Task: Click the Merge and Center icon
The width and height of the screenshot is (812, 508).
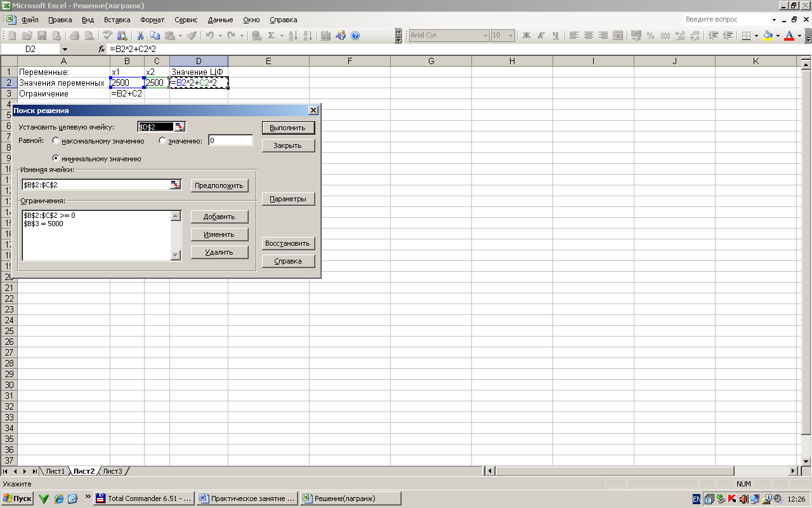Action: 617,36
